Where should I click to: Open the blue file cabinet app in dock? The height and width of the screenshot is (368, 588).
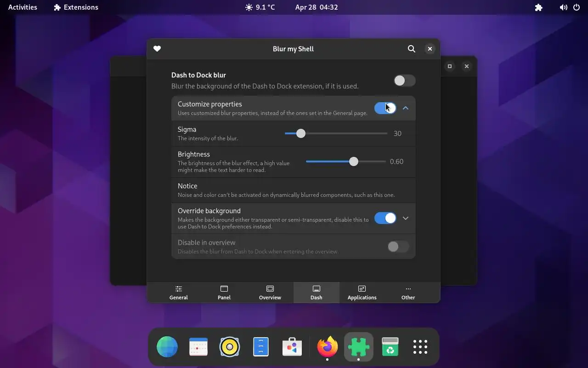tap(261, 347)
